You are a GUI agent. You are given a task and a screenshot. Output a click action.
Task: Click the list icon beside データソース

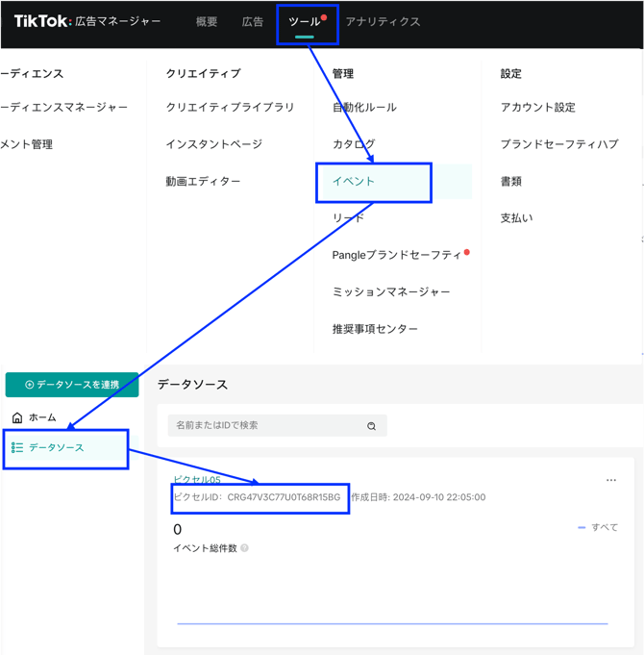click(17, 447)
